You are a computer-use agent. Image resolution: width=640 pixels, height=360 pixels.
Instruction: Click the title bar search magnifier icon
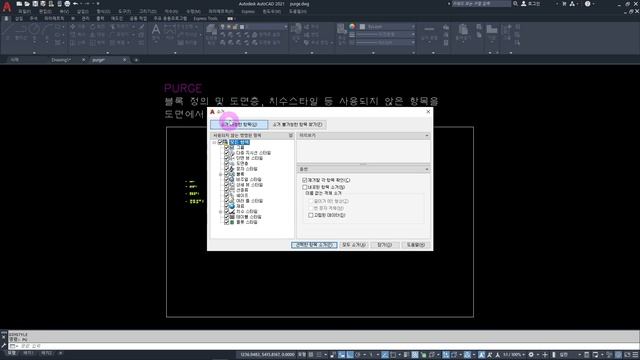point(516,4)
